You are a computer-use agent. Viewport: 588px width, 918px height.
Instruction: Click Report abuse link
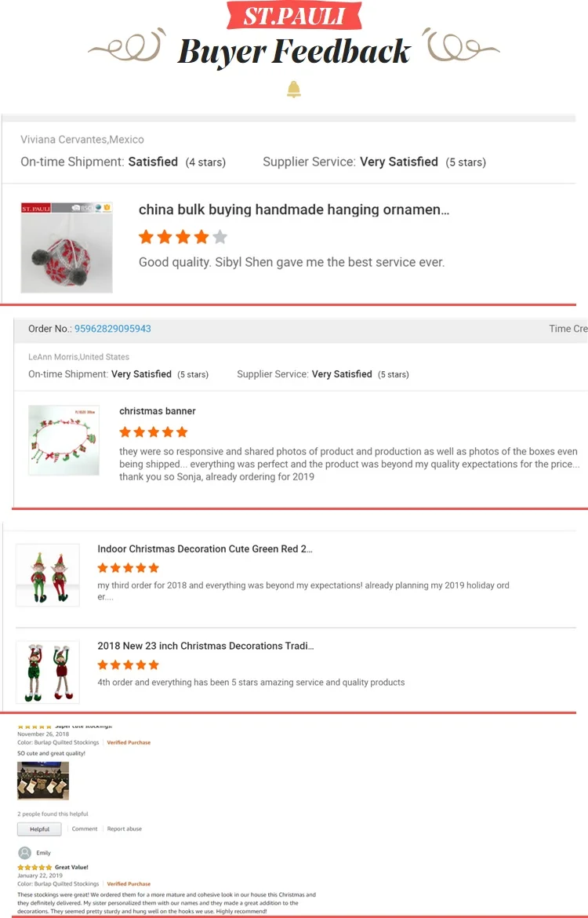pyautogui.click(x=125, y=829)
